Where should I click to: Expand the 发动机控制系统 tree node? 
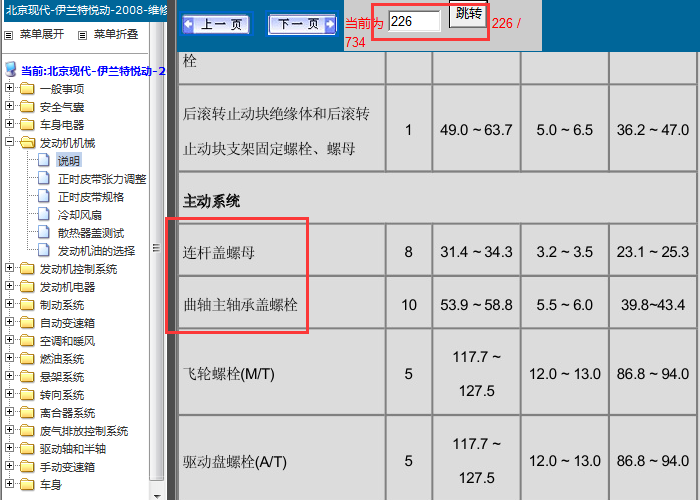point(9,268)
